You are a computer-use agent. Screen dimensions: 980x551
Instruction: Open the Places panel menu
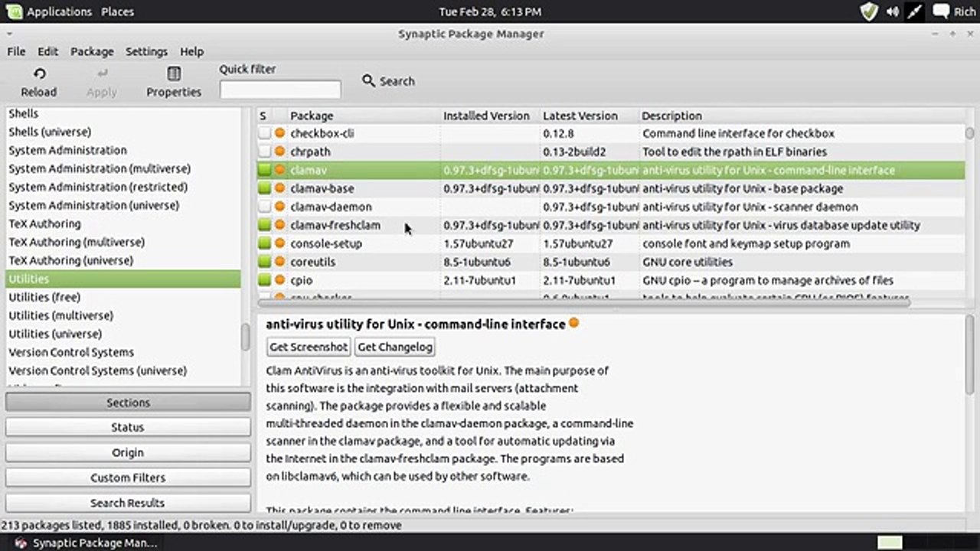point(117,11)
